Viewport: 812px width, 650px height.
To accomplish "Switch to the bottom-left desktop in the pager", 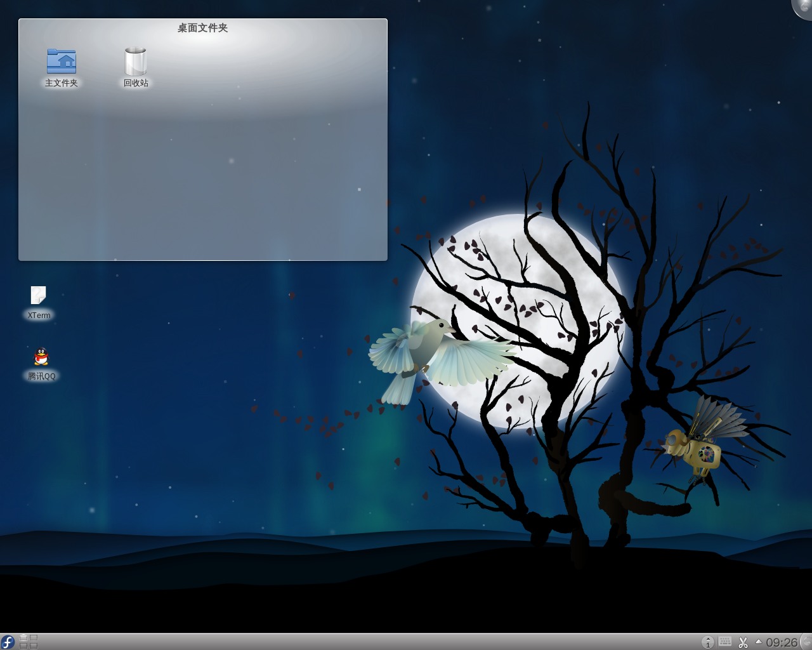I will tap(23, 646).
